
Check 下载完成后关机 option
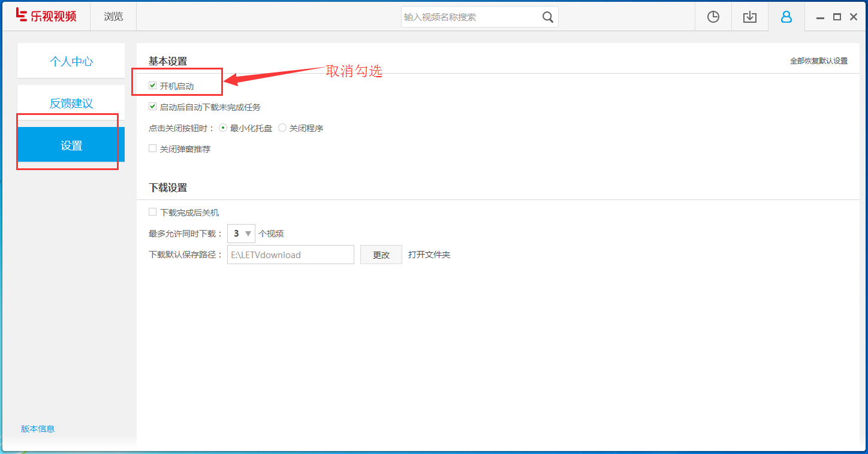[x=153, y=211]
